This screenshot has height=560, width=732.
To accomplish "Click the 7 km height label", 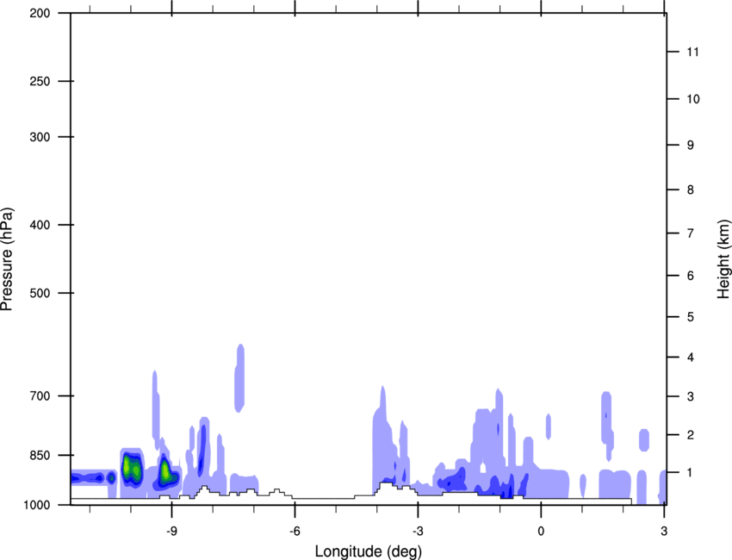I will click(x=690, y=233).
